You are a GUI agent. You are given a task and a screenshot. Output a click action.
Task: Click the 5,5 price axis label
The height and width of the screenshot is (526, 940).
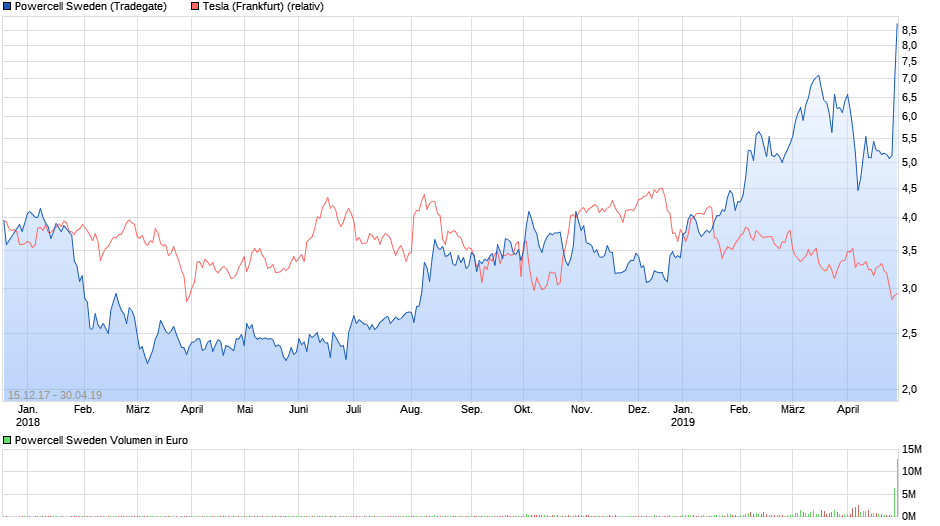pos(909,139)
